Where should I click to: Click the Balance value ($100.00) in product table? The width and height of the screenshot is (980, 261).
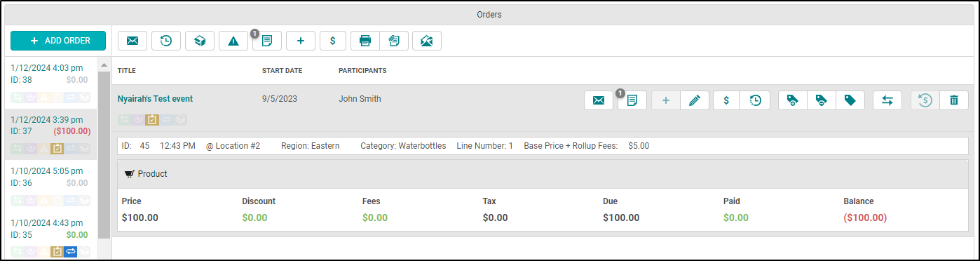click(x=865, y=217)
